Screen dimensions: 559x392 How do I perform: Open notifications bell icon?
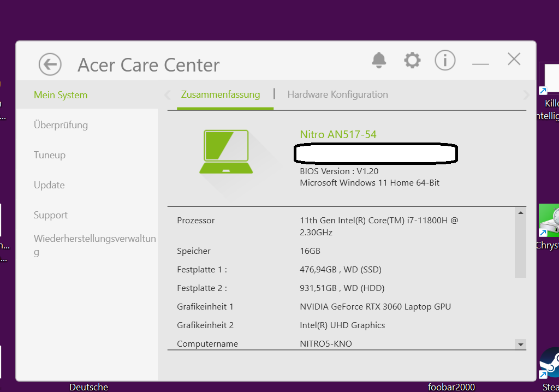pyautogui.click(x=379, y=60)
